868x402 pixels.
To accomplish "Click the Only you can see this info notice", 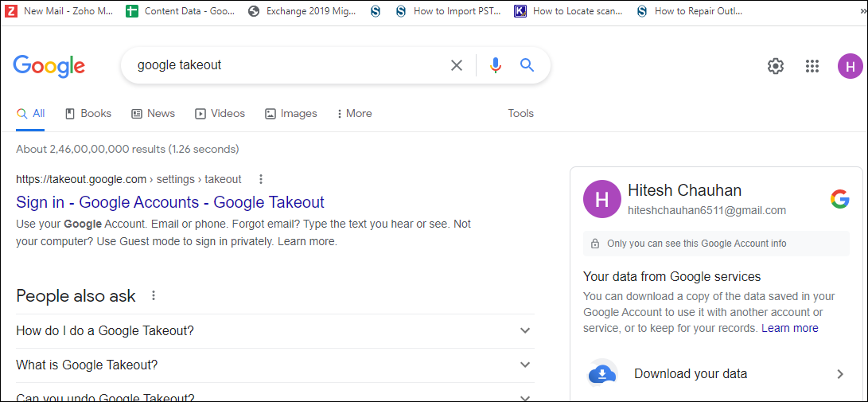I will pos(716,244).
